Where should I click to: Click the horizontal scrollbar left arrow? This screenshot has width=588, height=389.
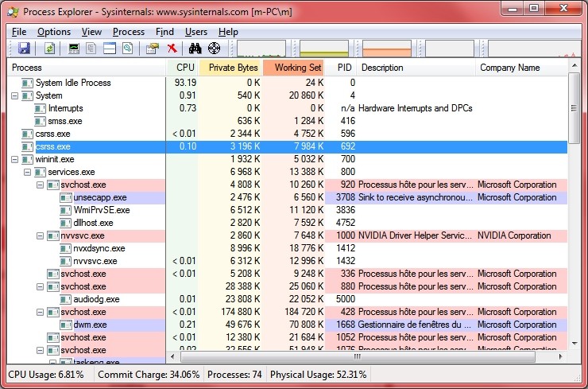click(172, 356)
